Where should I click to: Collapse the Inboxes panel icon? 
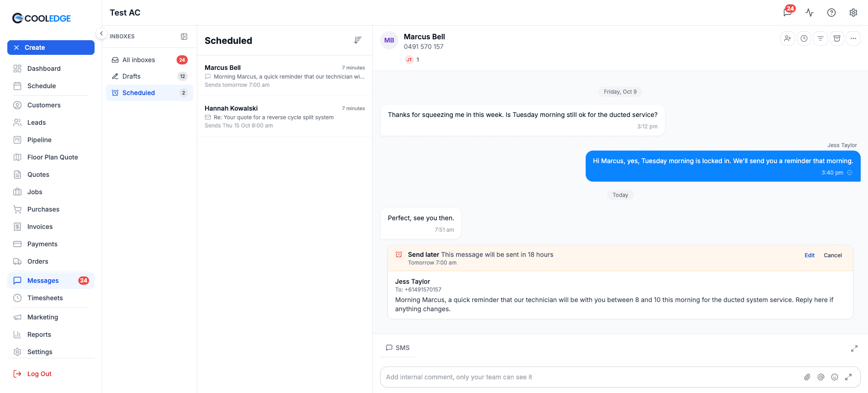[x=184, y=37]
